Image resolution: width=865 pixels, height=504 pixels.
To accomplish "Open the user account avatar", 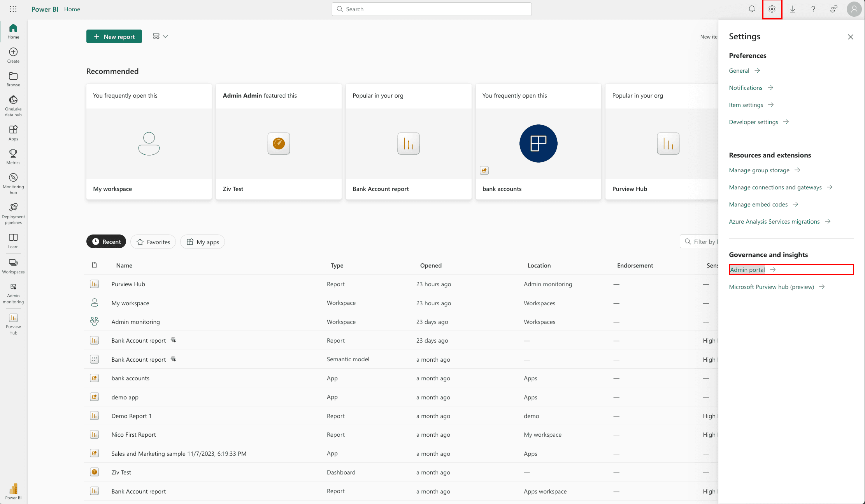I will click(854, 9).
